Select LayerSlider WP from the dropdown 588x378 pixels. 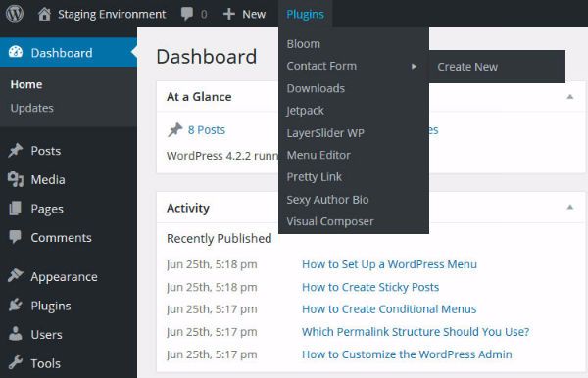click(x=325, y=133)
